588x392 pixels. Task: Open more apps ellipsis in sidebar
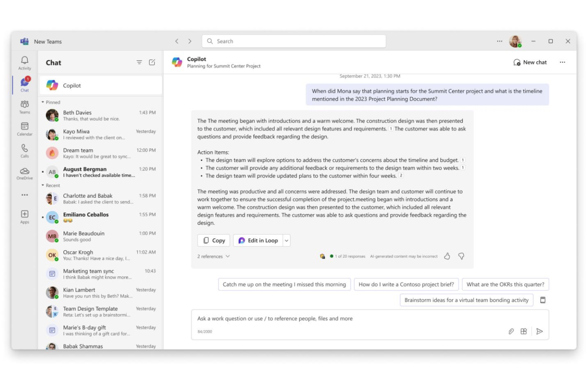coord(25,195)
